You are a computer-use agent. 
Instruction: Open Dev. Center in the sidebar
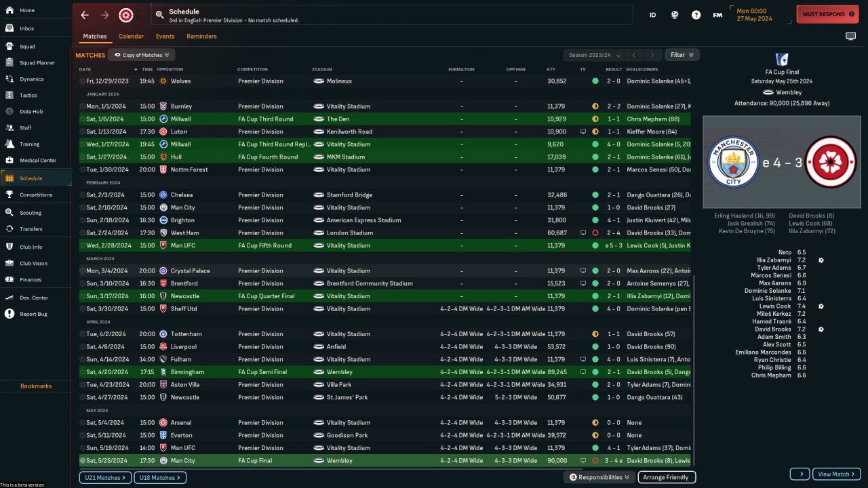point(36,298)
